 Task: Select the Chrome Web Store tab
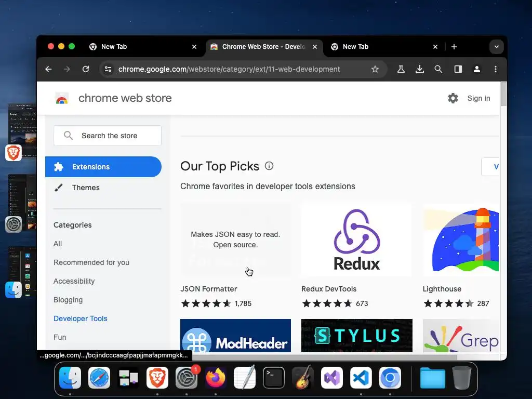[x=263, y=47]
